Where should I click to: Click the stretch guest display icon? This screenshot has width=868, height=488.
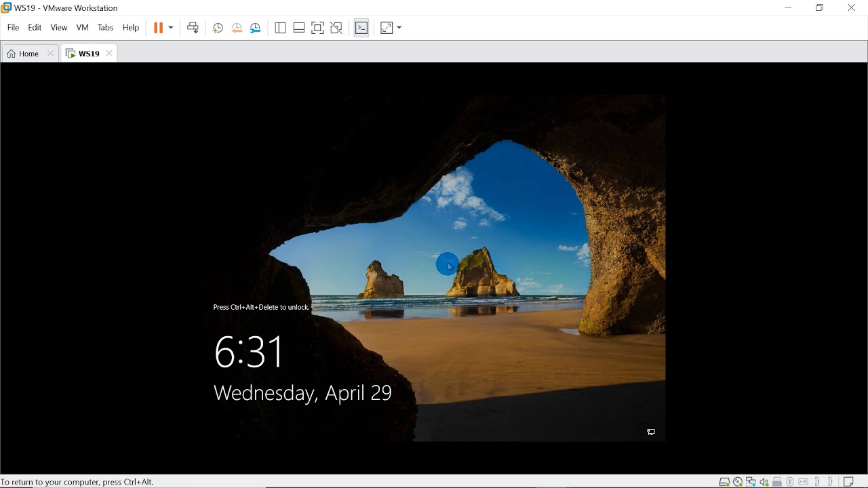(387, 28)
